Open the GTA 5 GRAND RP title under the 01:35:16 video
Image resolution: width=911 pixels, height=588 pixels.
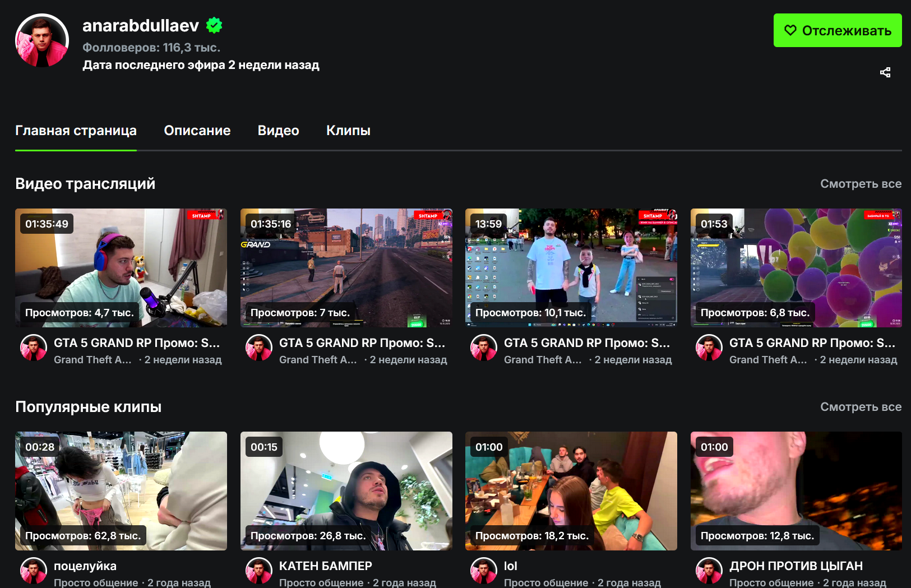pos(362,343)
